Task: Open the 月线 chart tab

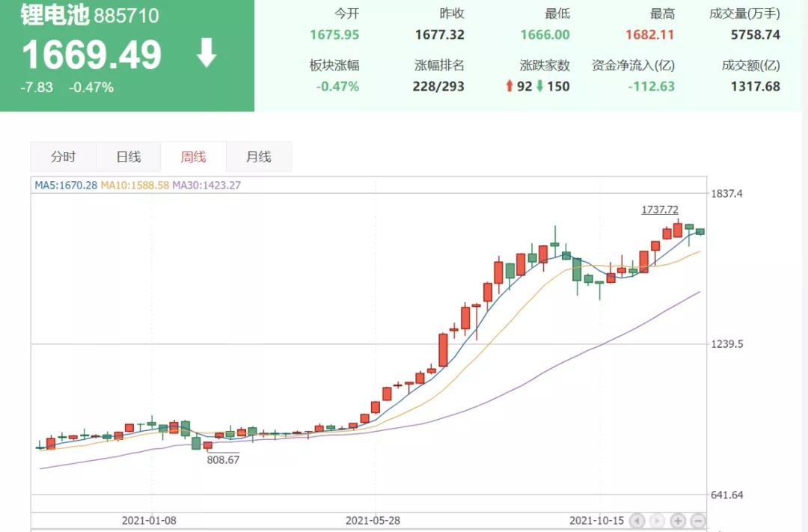Action: tap(259, 156)
